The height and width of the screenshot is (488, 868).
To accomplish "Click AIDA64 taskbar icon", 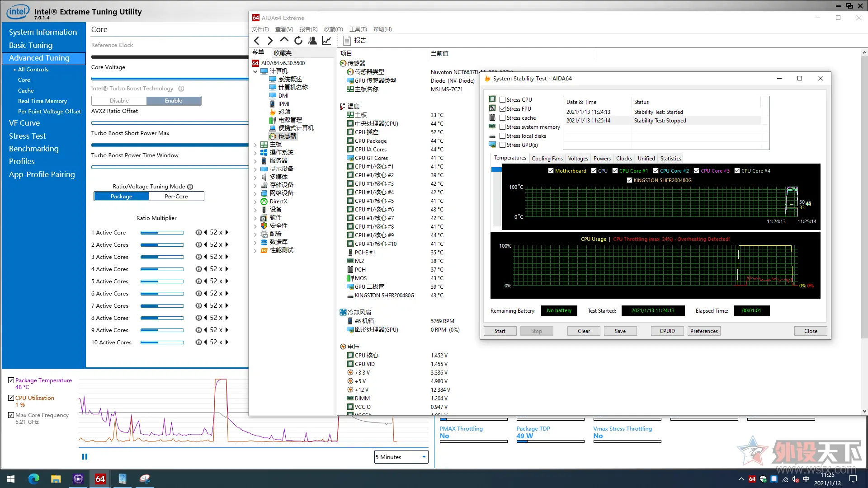I will tap(100, 479).
